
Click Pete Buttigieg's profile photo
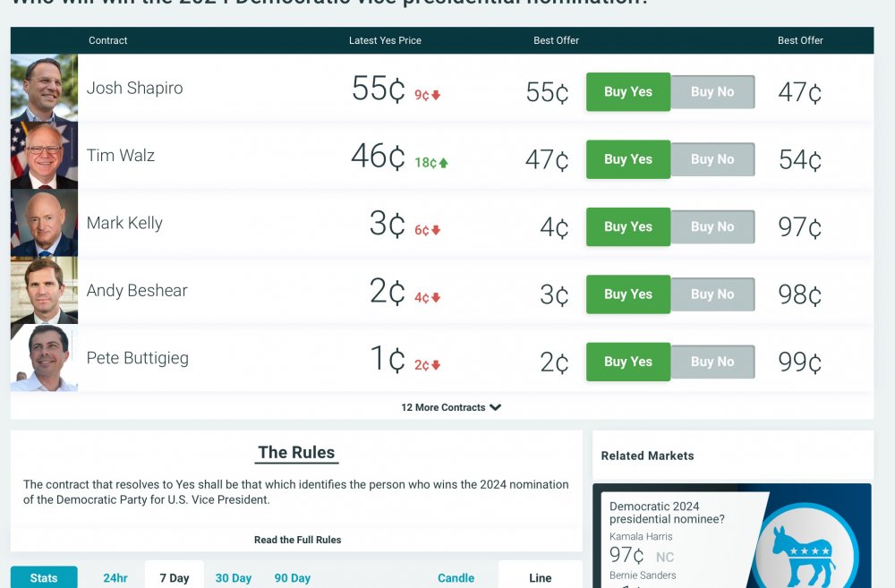coord(44,358)
